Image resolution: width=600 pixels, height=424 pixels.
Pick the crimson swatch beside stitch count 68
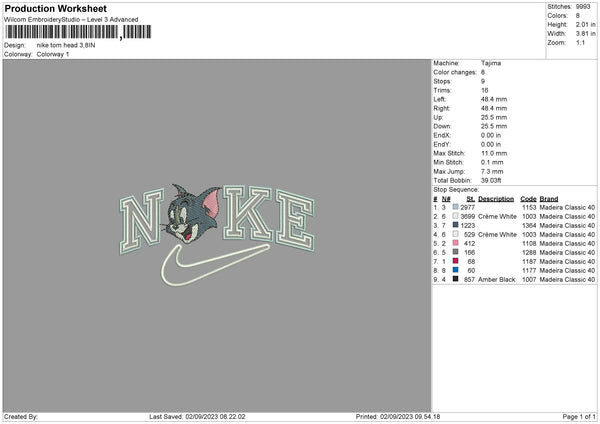pos(455,261)
